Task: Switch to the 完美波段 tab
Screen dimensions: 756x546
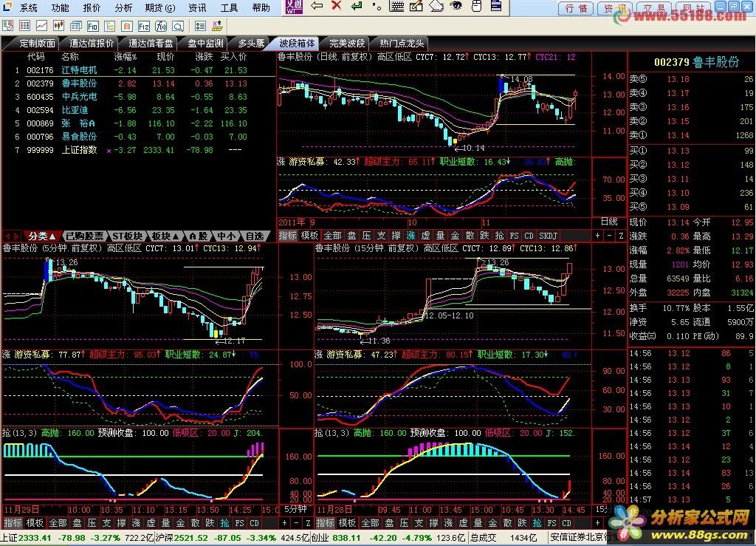Action: pyautogui.click(x=347, y=44)
